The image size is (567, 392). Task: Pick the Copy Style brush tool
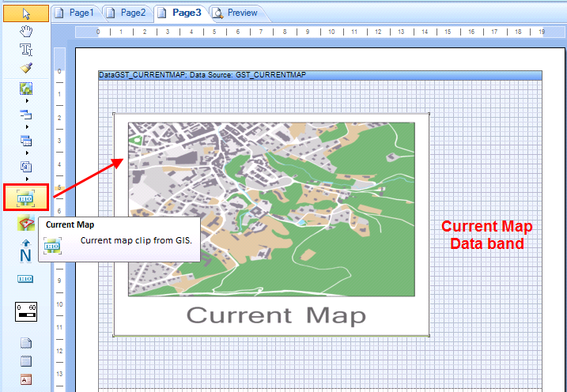pos(25,68)
